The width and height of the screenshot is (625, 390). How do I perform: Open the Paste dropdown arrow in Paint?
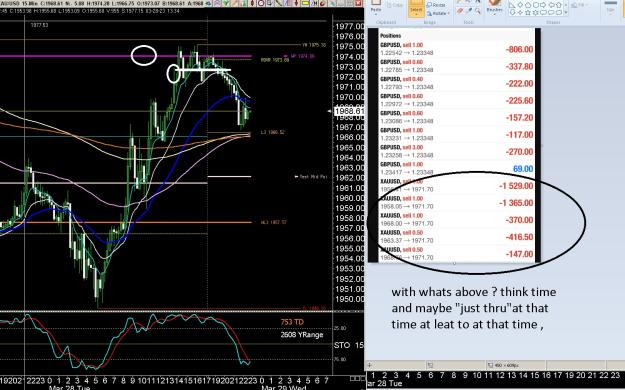(x=376, y=14)
